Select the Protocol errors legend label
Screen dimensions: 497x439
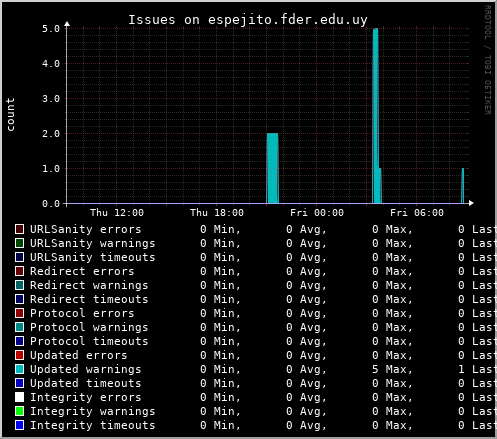click(82, 313)
